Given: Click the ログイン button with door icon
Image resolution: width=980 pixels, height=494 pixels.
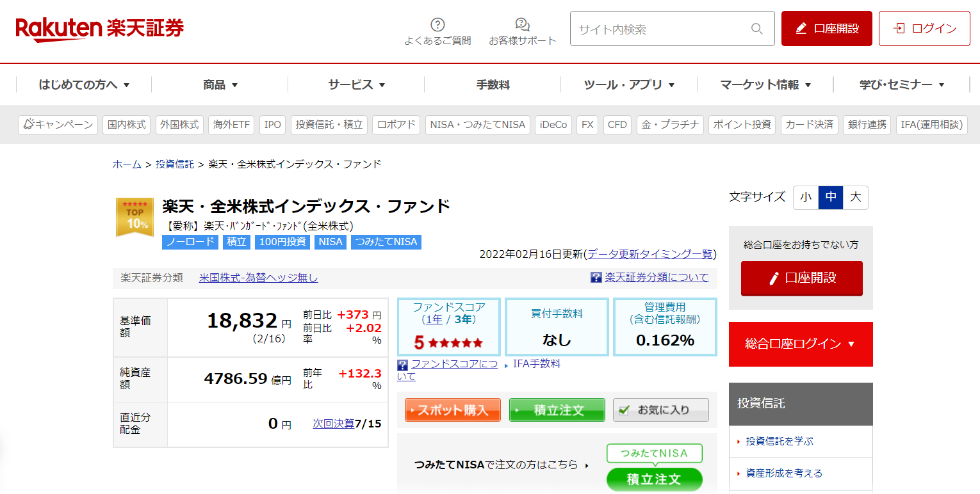Looking at the screenshot, I should coord(924,28).
